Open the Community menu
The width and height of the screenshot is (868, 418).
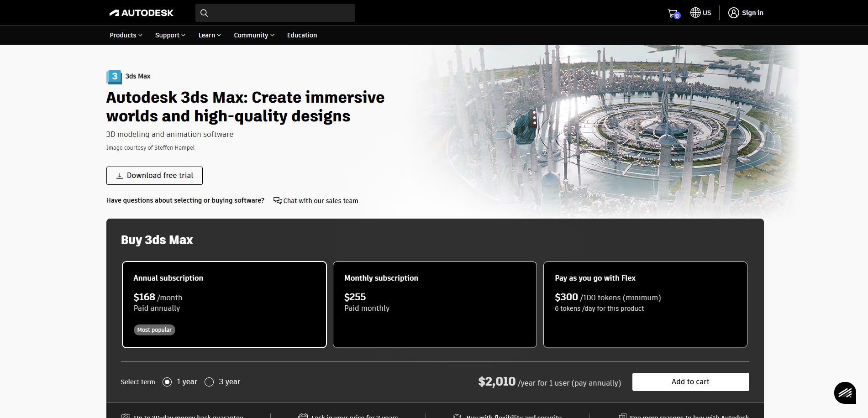[x=254, y=35]
